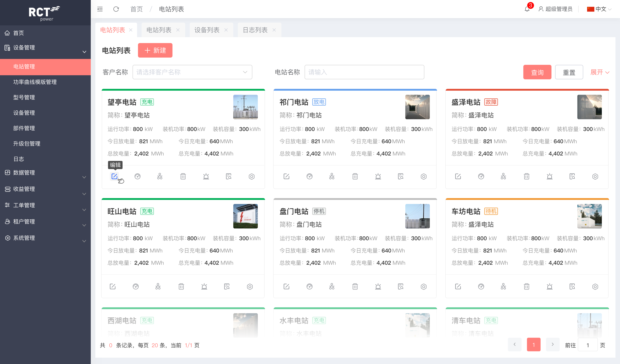Open 旺山电站 station thumbnail image
This screenshot has height=364, width=620.
(245, 216)
